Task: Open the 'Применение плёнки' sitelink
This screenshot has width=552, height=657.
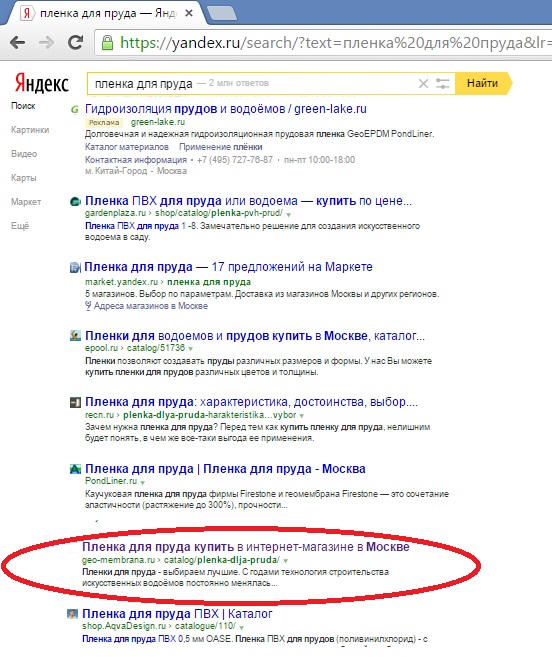Action: (x=220, y=147)
